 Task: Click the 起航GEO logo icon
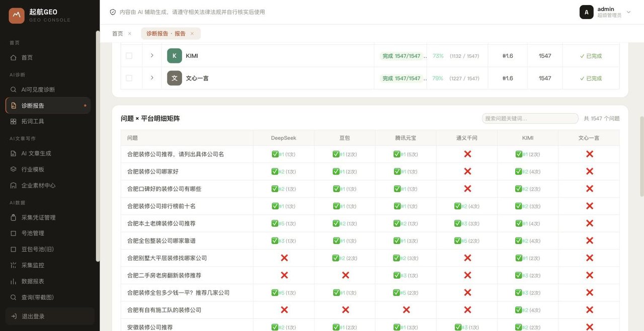click(17, 16)
